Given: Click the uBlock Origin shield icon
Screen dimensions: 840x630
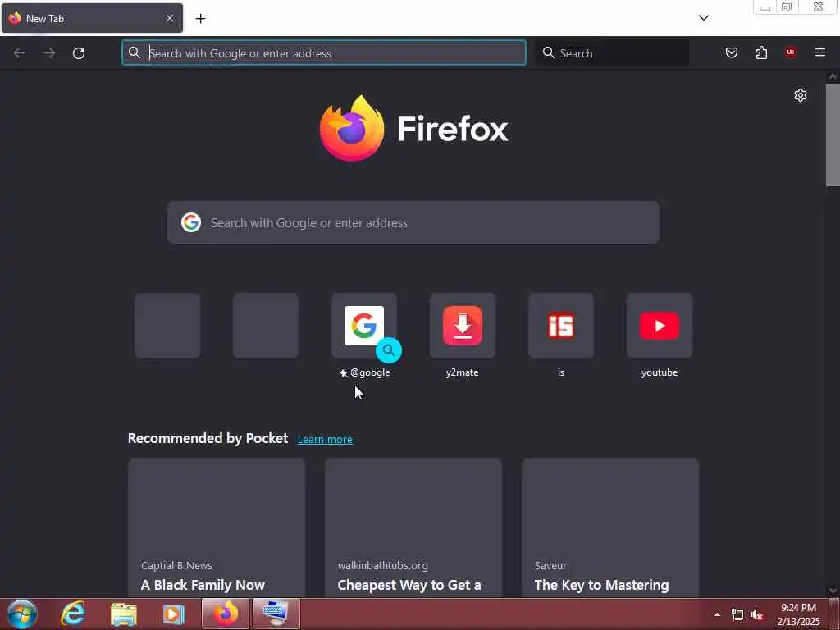Looking at the screenshot, I should [x=791, y=52].
